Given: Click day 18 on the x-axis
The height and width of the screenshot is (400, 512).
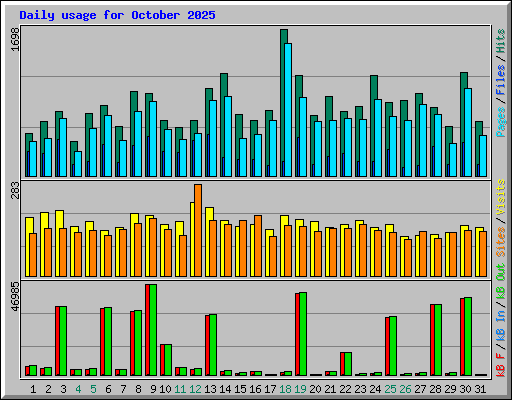Looking at the screenshot, I should point(285,389).
